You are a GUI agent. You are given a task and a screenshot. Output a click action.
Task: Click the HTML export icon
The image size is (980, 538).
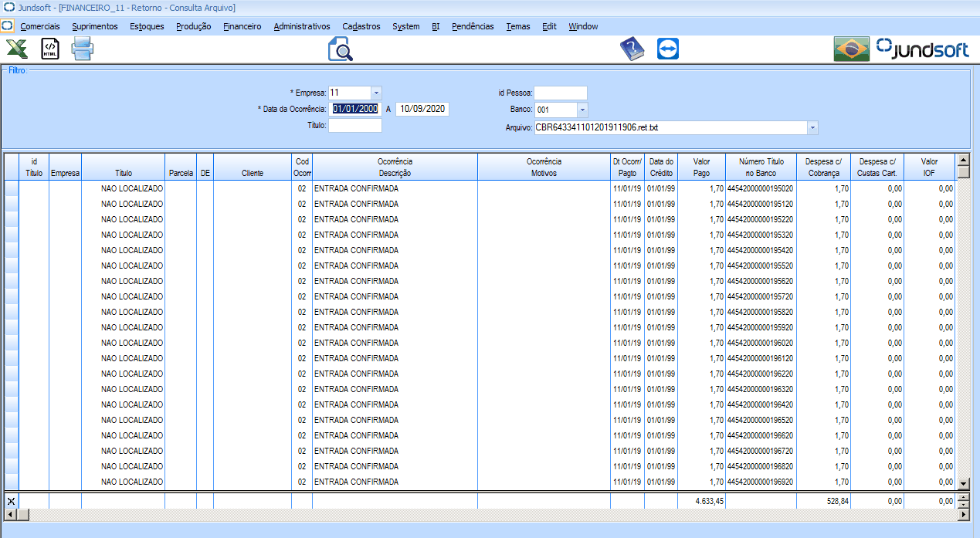coord(50,50)
